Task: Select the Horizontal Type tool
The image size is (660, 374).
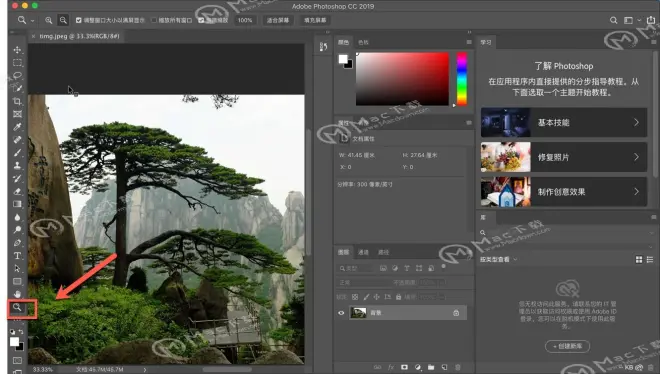Action: [17, 256]
